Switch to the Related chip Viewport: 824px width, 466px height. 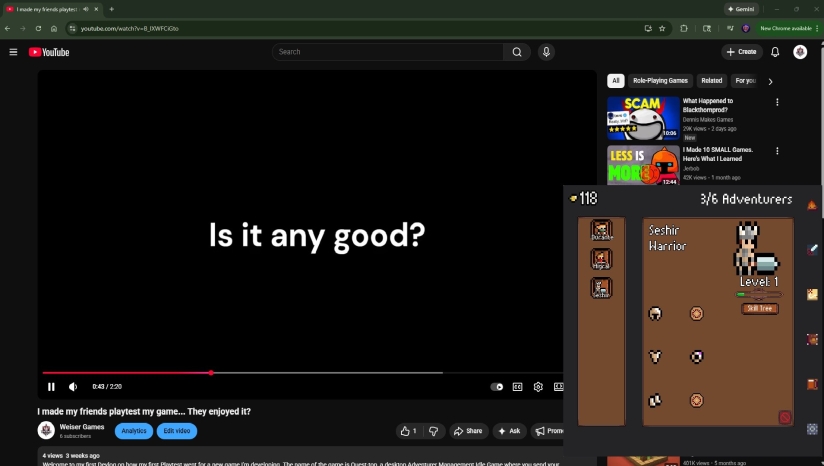711,81
